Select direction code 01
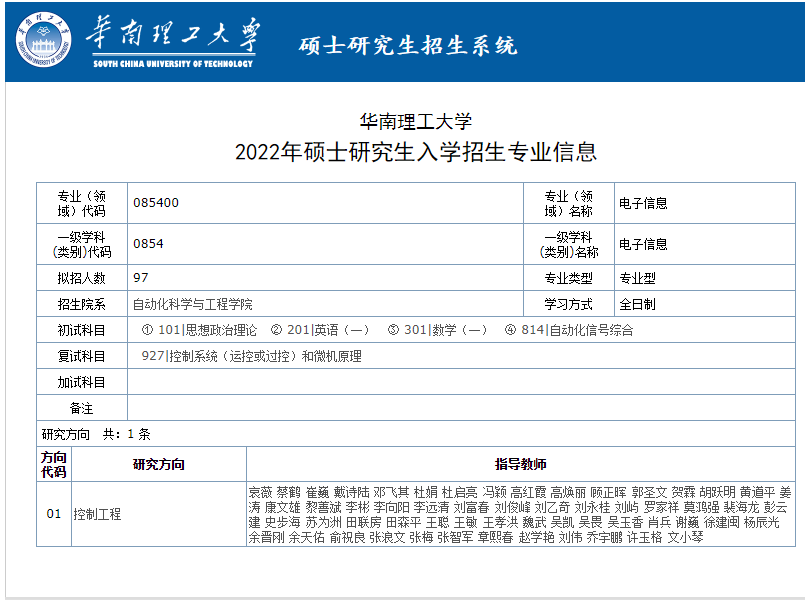The height and width of the screenshot is (600, 808). pos(54,514)
